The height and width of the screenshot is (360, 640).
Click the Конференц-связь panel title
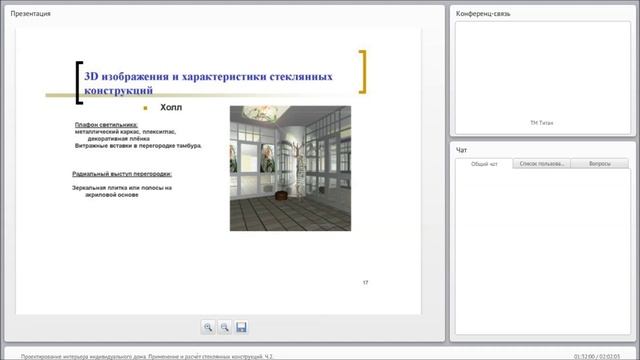(483, 13)
